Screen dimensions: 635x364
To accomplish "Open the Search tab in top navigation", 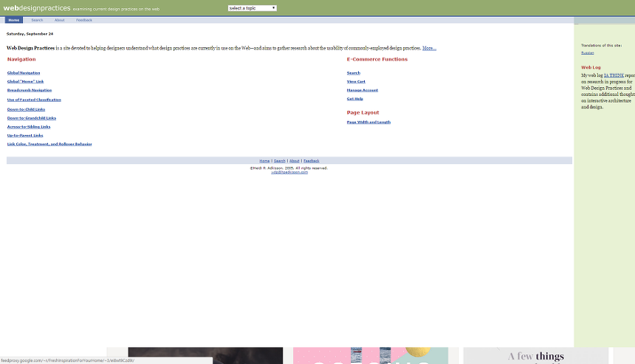I will coord(37,20).
